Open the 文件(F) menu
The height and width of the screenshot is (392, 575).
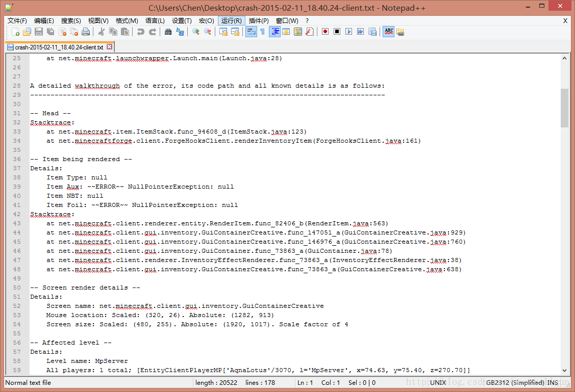click(x=17, y=20)
